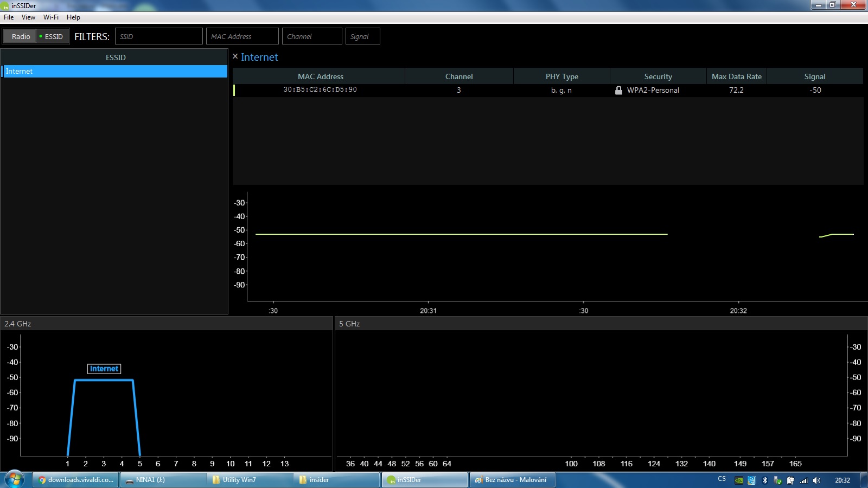Sort table by Signal column header

pyautogui.click(x=815, y=76)
